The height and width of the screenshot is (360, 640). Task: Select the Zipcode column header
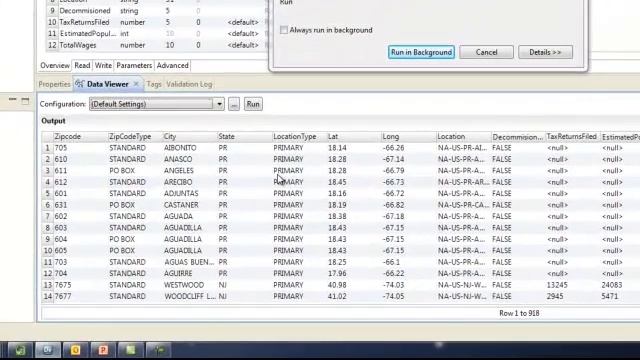tap(80, 136)
